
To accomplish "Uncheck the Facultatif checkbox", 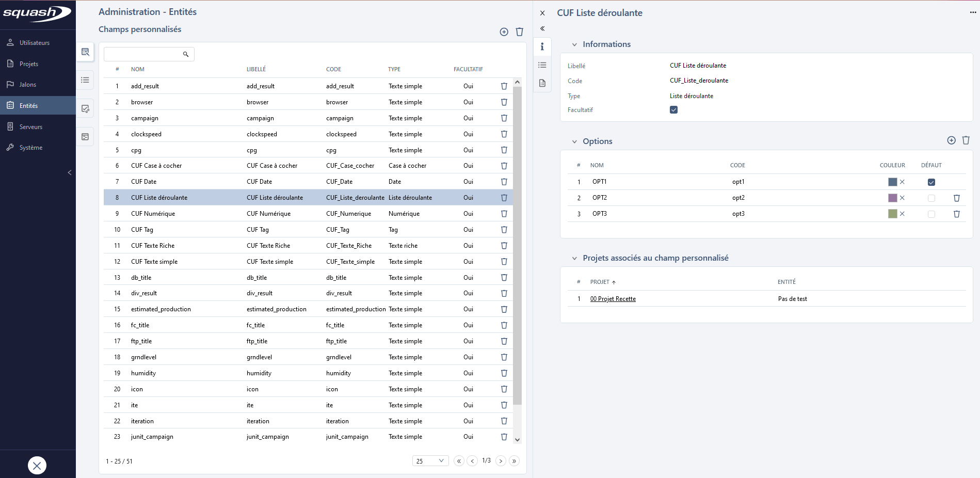I will 673,110.
